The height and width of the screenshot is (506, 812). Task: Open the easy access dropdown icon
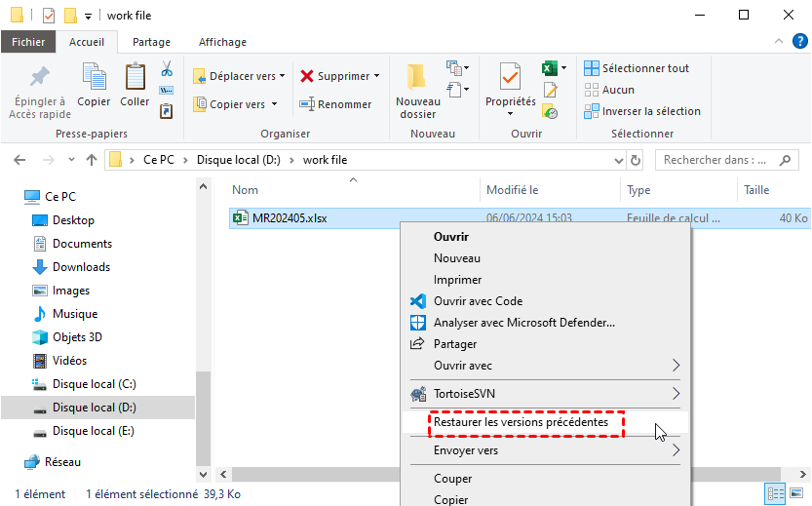458,90
